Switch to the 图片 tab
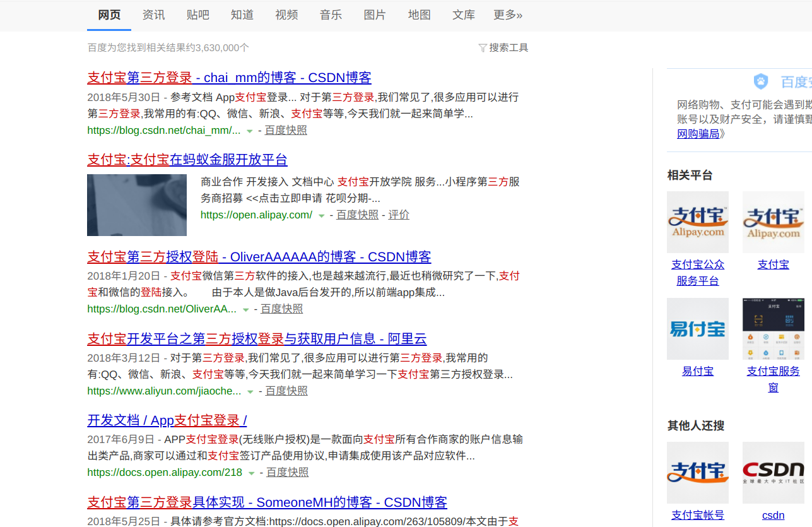Screen dimensions: 812x527 [x=375, y=15]
